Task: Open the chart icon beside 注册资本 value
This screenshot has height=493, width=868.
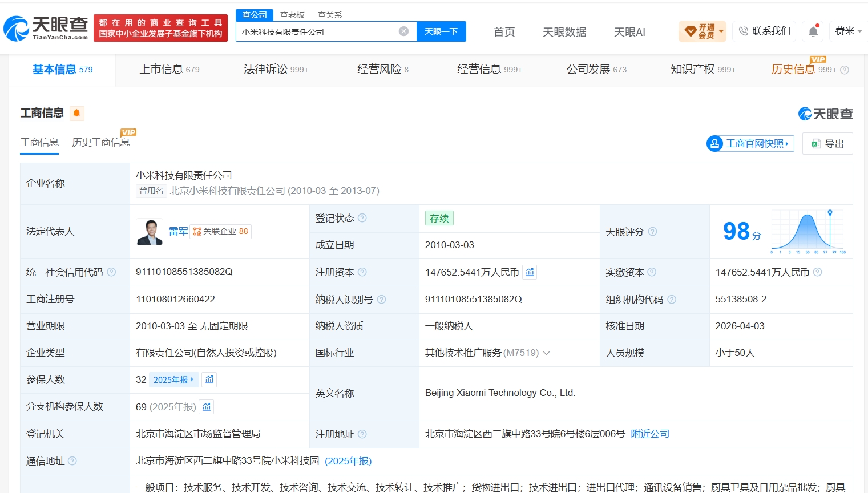Action: coord(530,272)
